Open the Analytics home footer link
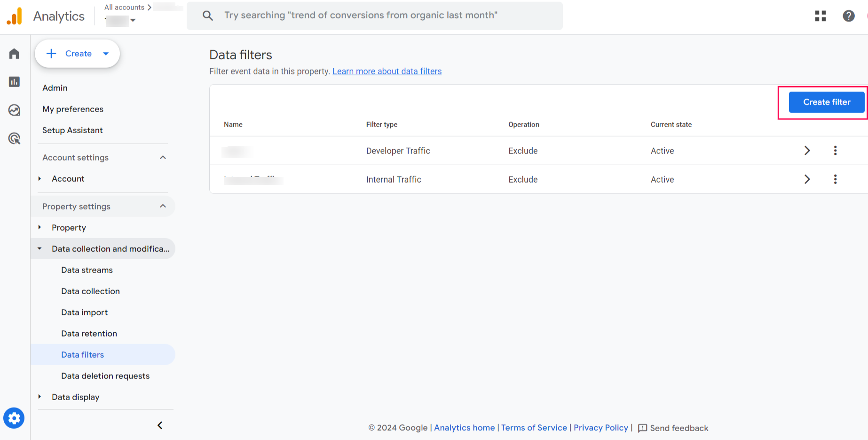Image resolution: width=868 pixels, height=440 pixels. (465, 428)
